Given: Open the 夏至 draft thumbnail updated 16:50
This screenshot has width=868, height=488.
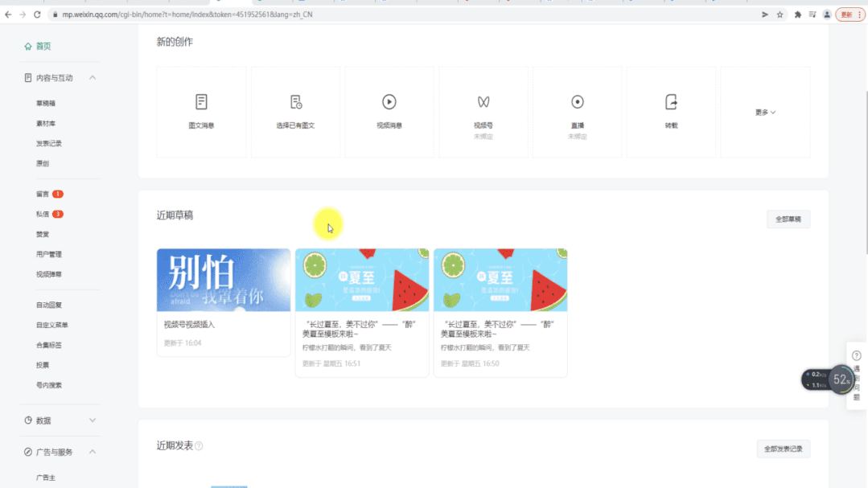Looking at the screenshot, I should pyautogui.click(x=500, y=280).
